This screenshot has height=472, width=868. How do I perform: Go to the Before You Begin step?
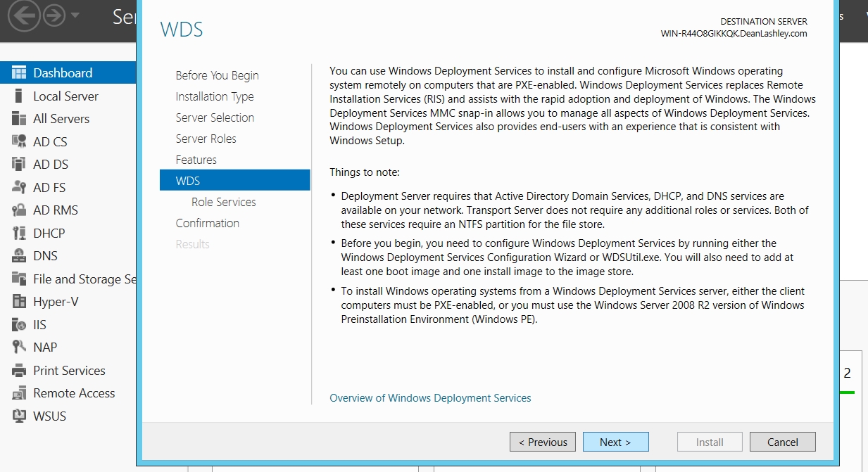click(217, 75)
